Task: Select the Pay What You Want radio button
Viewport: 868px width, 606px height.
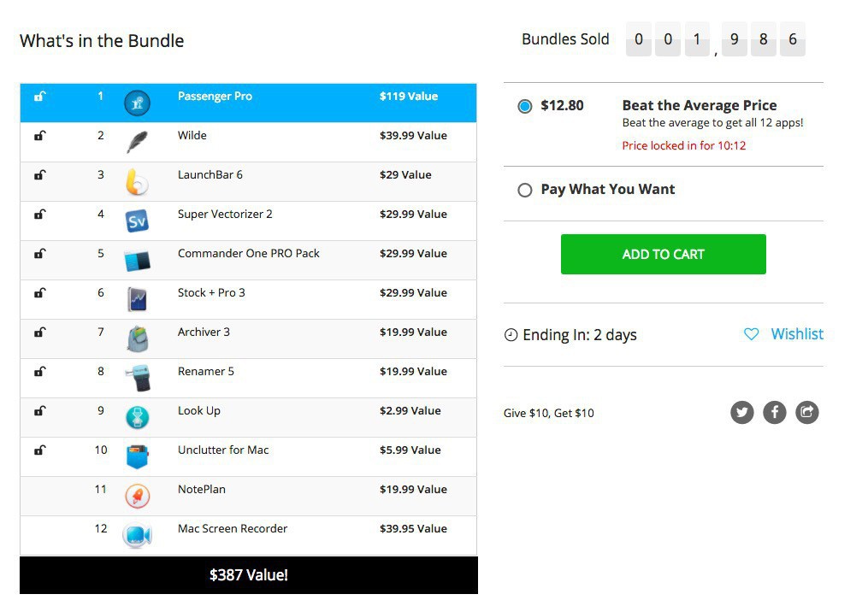Action: 525,191
